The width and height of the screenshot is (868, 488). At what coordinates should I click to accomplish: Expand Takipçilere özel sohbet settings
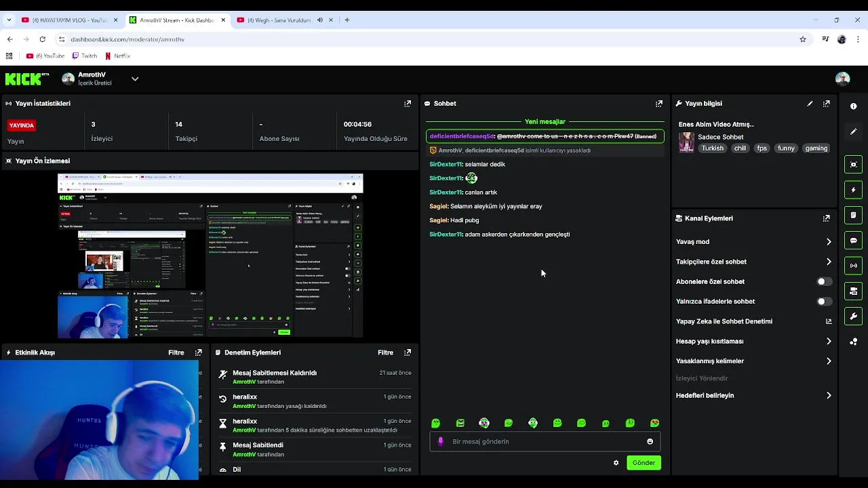[829, 262]
